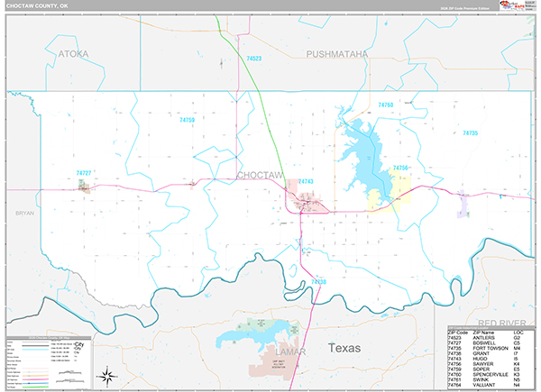Select FORT TOWSON in the ZIP index table
The height and width of the screenshot is (392, 541).
(x=491, y=348)
